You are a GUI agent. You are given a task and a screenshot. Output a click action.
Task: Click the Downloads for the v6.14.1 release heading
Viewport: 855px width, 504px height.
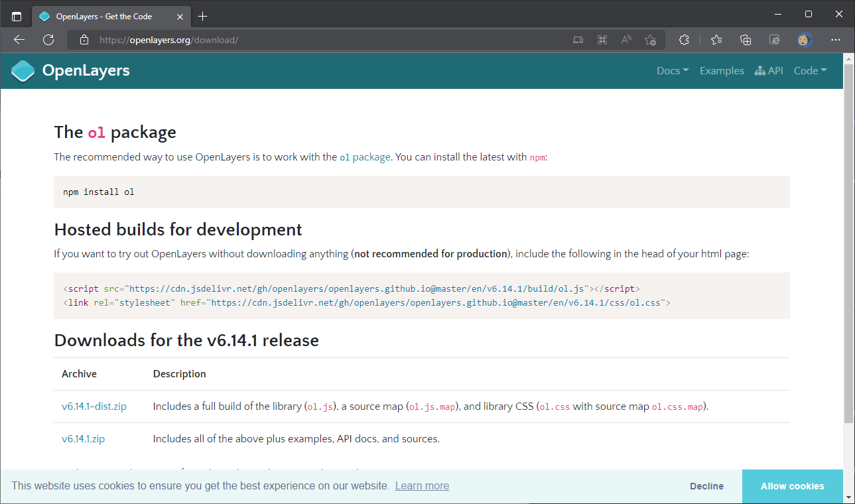tap(186, 340)
